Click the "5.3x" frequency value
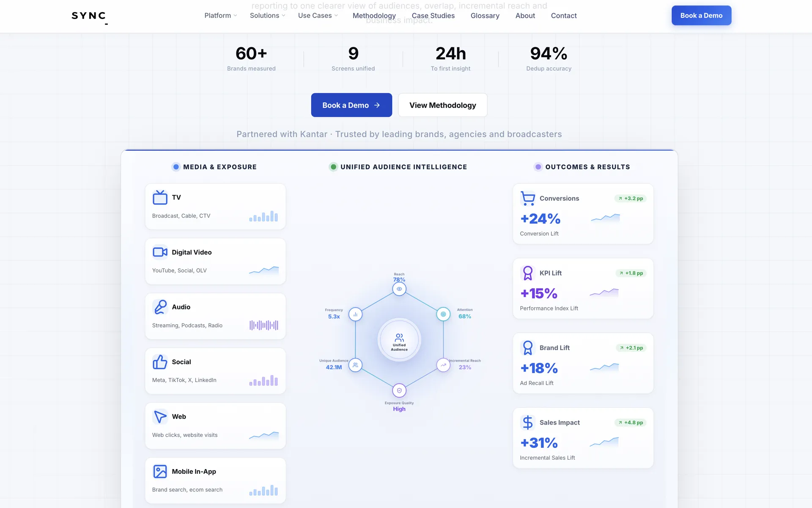Viewport: 812px width, 508px height. 334,317
